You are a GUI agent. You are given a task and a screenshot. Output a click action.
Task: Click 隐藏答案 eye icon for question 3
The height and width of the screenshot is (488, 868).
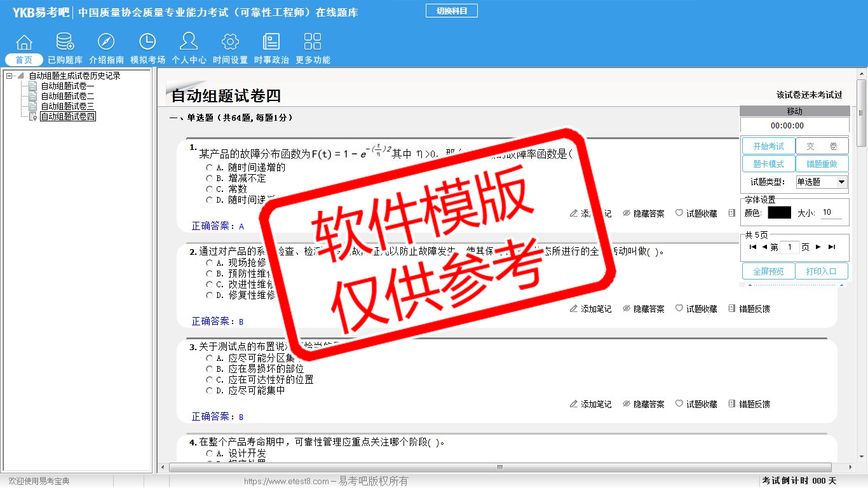pyautogui.click(x=627, y=403)
